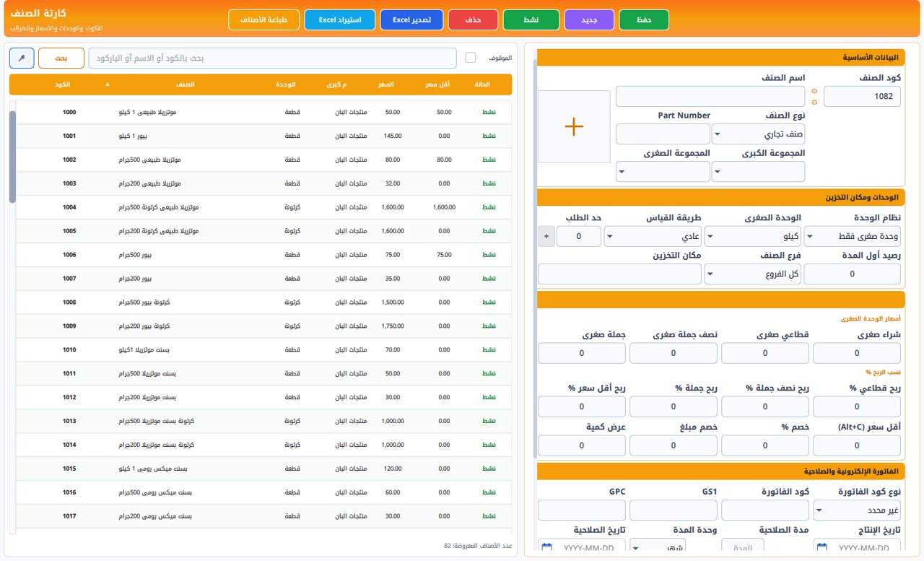Click the Part Number input field
The height and width of the screenshot is (561, 924).
click(663, 134)
